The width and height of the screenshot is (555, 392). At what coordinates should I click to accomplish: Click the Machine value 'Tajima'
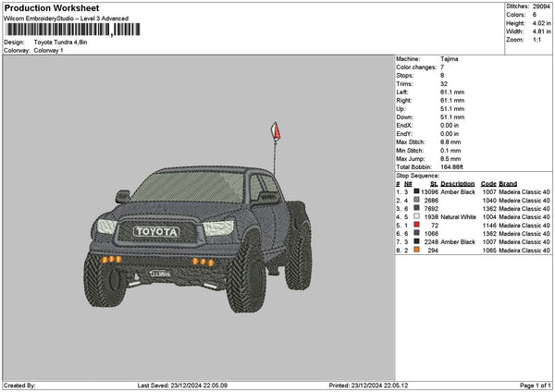[450, 59]
